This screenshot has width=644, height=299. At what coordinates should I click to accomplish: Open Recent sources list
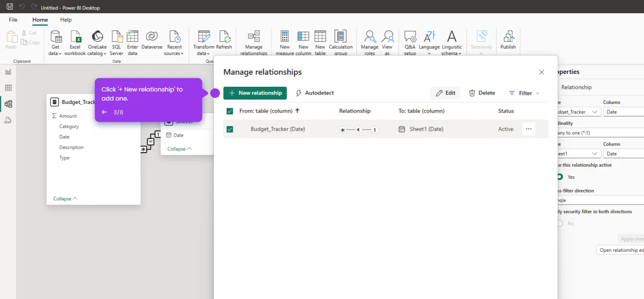point(174,43)
